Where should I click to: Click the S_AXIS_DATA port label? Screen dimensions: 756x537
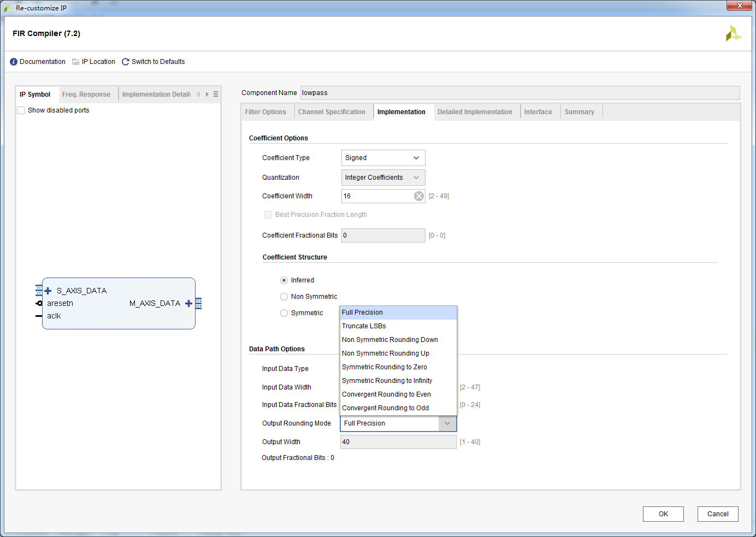[x=82, y=291]
